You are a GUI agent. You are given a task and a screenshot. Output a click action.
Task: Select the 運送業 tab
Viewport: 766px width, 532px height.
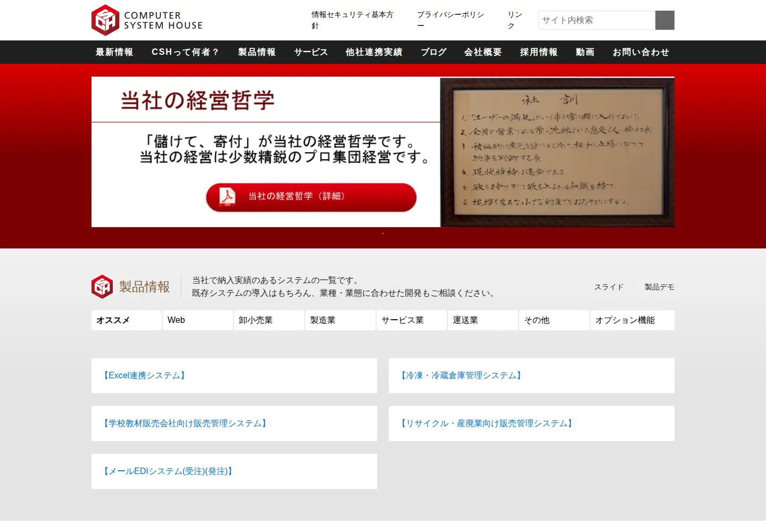click(x=483, y=320)
